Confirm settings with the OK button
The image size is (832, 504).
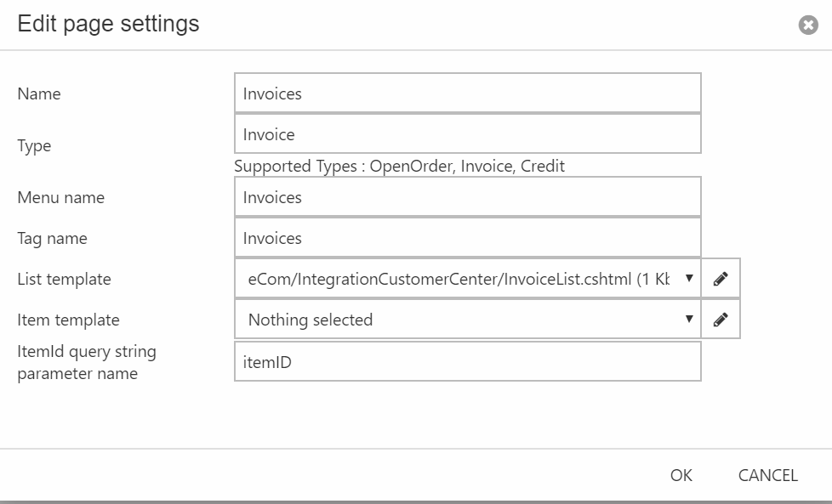pyautogui.click(x=681, y=476)
